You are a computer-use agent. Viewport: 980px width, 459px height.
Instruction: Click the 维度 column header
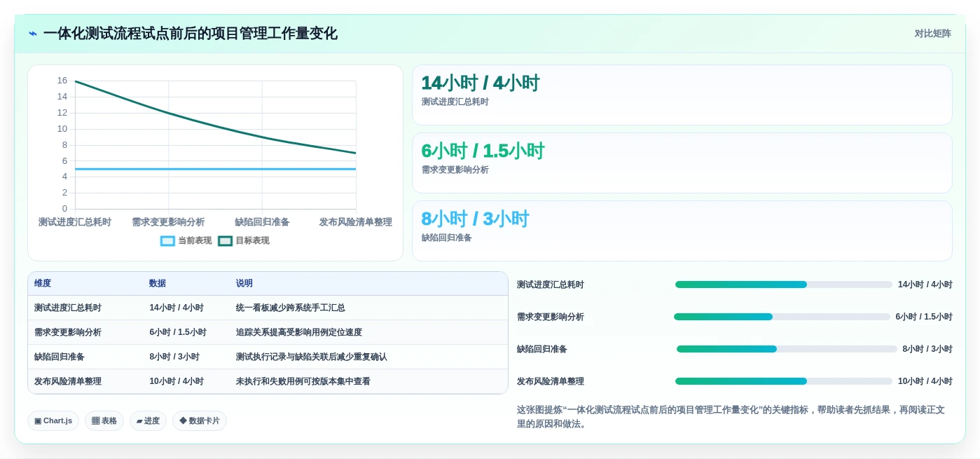(x=43, y=284)
